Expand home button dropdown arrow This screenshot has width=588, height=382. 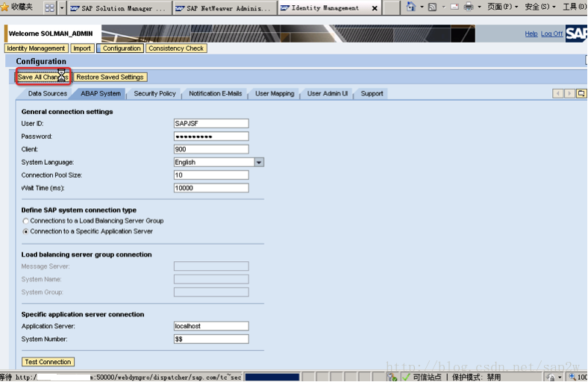(x=422, y=7)
